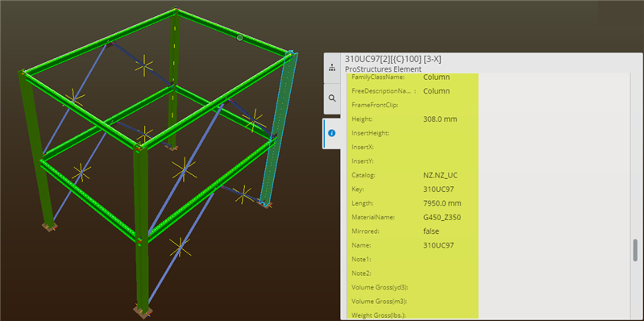Viewport: 644px width, 321px height.
Task: Select the Length value 7950.0 mm
Action: (x=442, y=203)
